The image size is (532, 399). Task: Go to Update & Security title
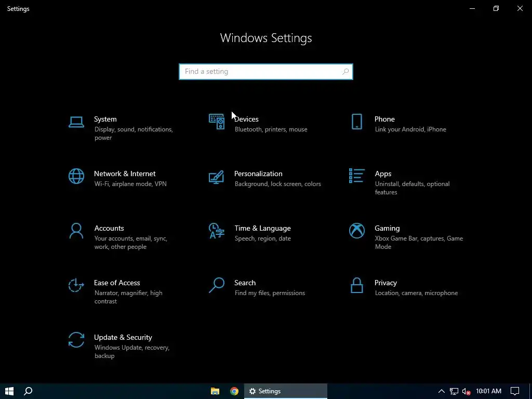coord(123,338)
